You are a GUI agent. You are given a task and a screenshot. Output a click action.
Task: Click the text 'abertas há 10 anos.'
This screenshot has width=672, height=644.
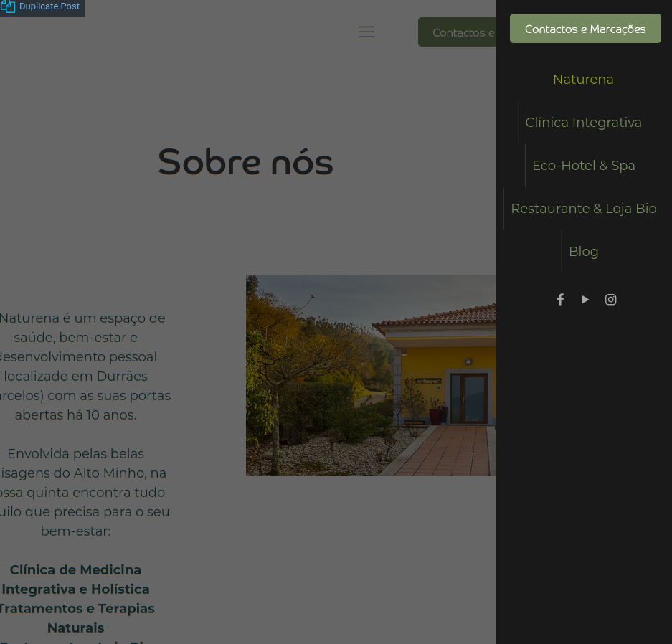pyautogui.click(x=76, y=415)
